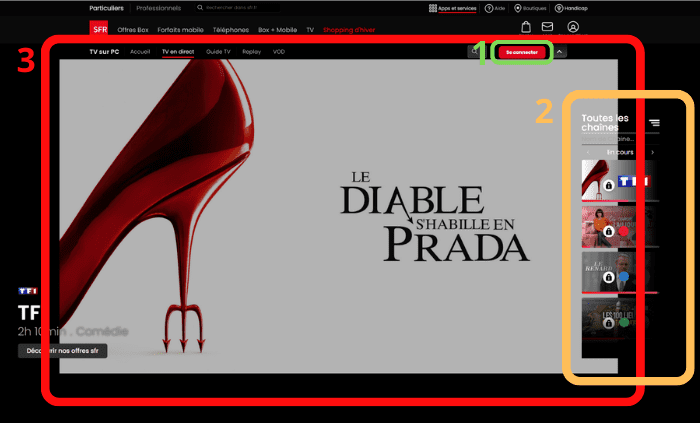Click the Rechercher dans sfr.fr search field
The image size is (700, 423).
[238, 8]
